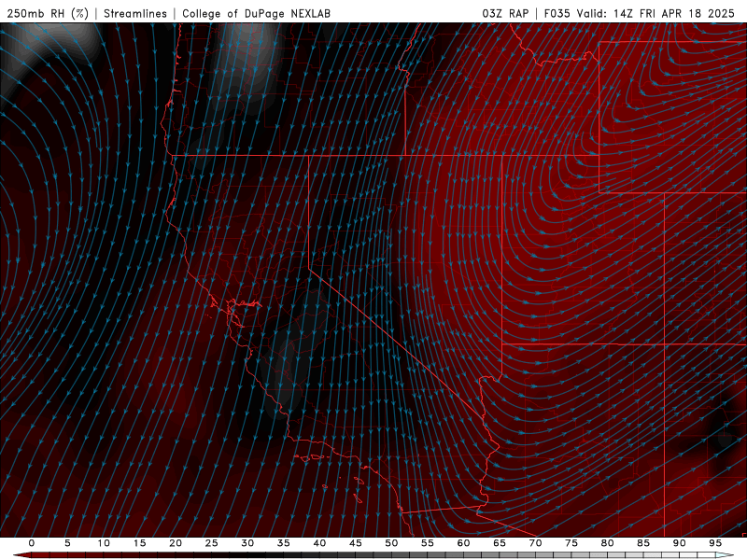Click the colorbar label "0"

click(32, 543)
